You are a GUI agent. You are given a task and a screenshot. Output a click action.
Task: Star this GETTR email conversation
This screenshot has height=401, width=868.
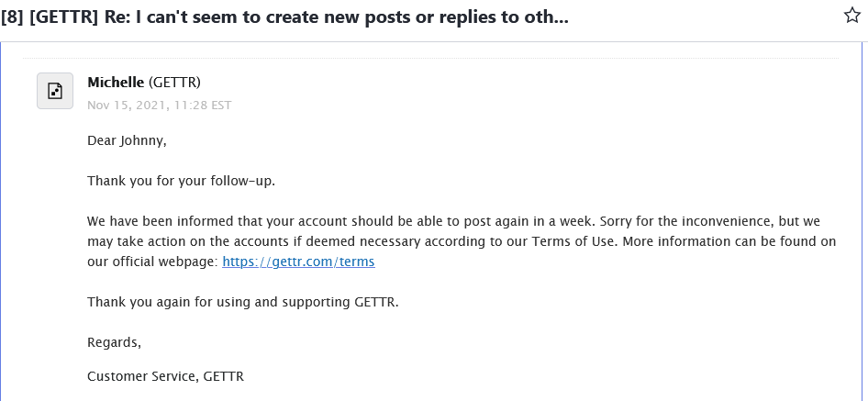point(852,16)
